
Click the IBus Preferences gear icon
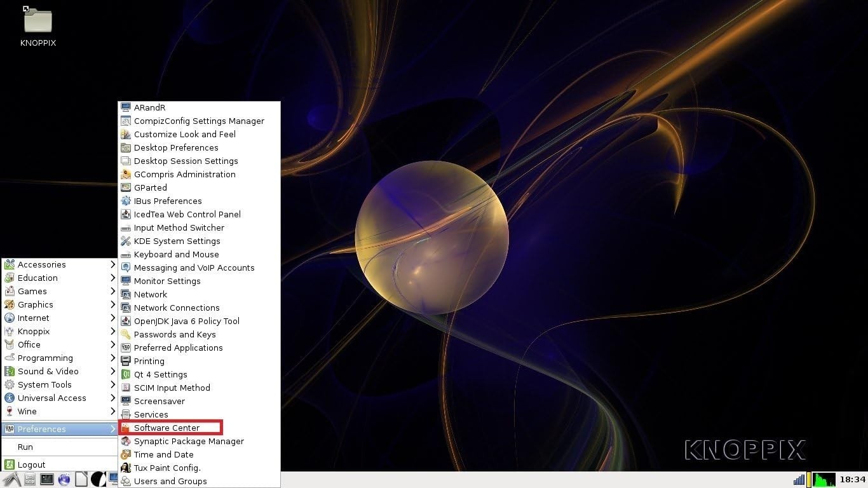[x=126, y=201]
